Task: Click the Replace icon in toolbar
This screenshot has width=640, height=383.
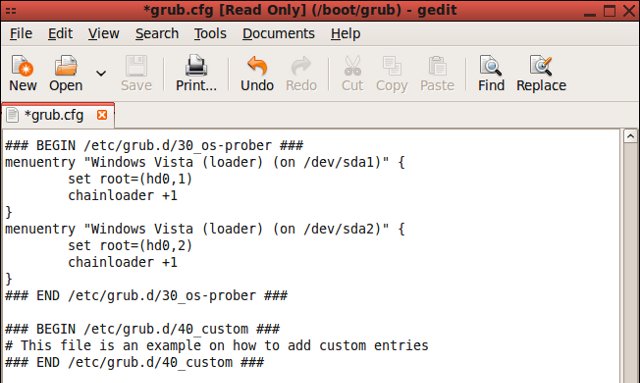Action: pos(541,66)
